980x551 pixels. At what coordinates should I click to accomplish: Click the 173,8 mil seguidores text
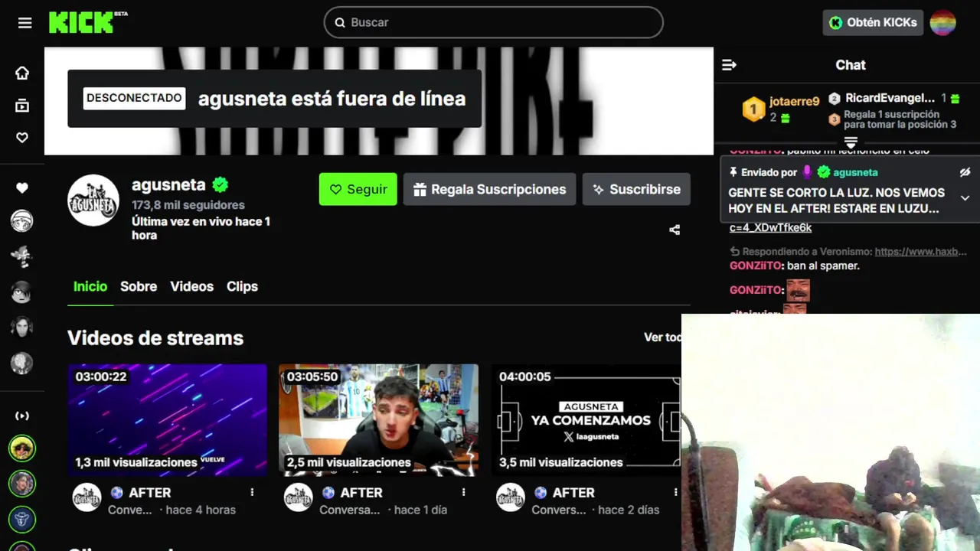click(188, 205)
